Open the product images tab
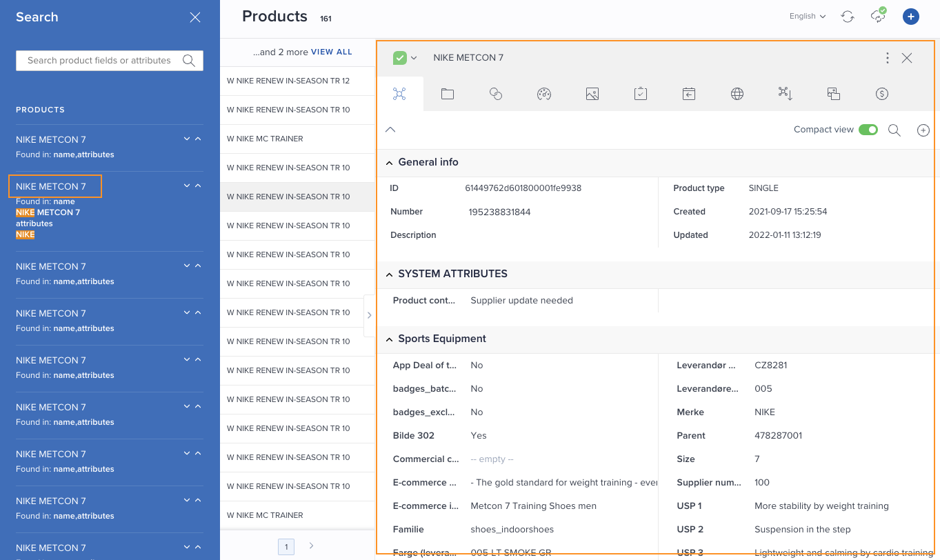The image size is (940, 560). coord(592,94)
